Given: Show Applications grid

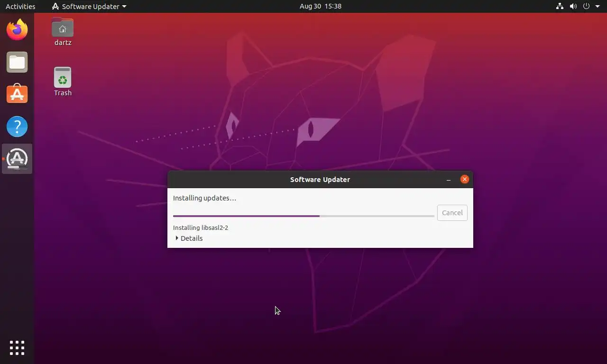Looking at the screenshot, I should [x=17, y=348].
